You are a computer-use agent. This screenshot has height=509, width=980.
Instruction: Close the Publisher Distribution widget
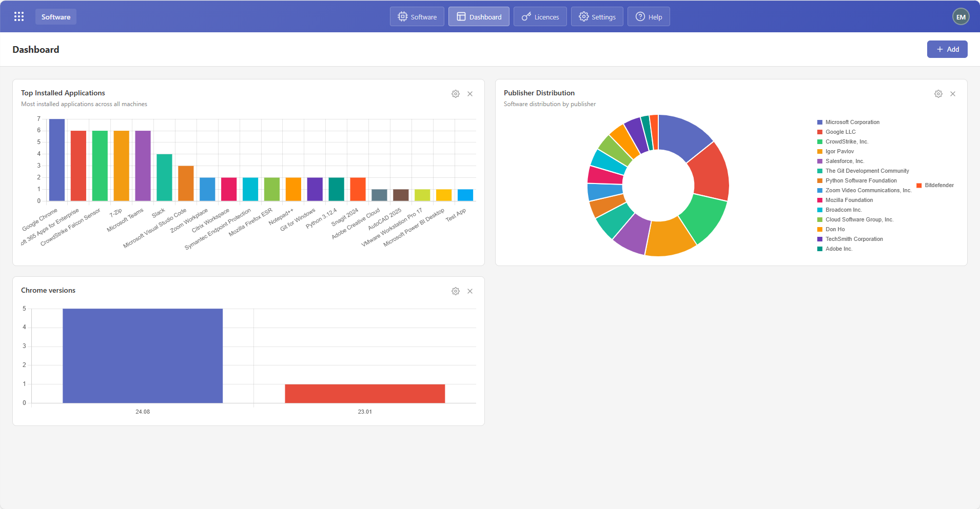pyautogui.click(x=953, y=94)
